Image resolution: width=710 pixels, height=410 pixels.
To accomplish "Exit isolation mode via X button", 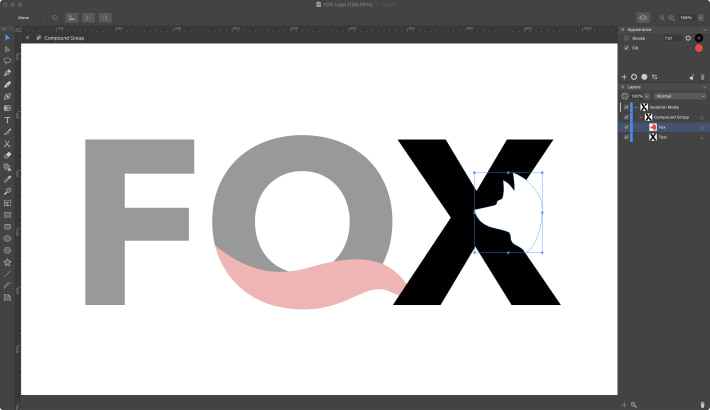I will [x=28, y=38].
